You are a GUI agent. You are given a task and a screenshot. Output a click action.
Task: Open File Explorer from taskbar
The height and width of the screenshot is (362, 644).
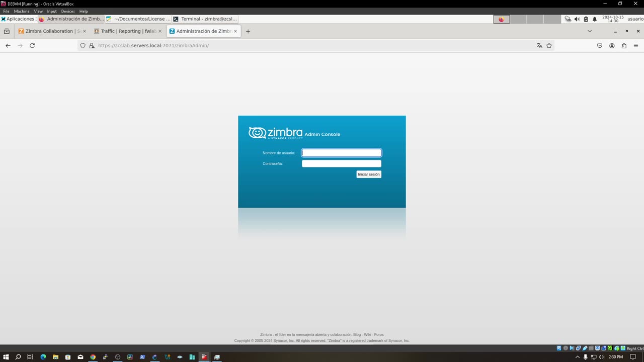tap(55, 357)
